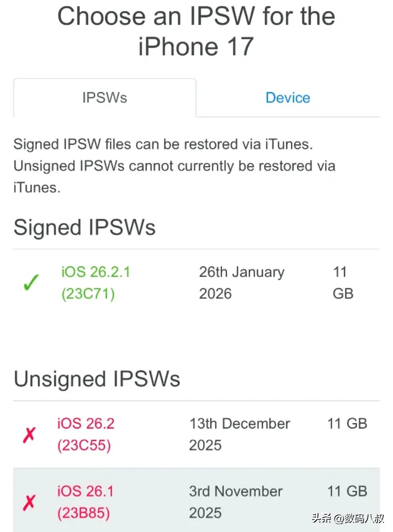
Task: Click the 3rd November 2025 date cell
Action: point(236,502)
